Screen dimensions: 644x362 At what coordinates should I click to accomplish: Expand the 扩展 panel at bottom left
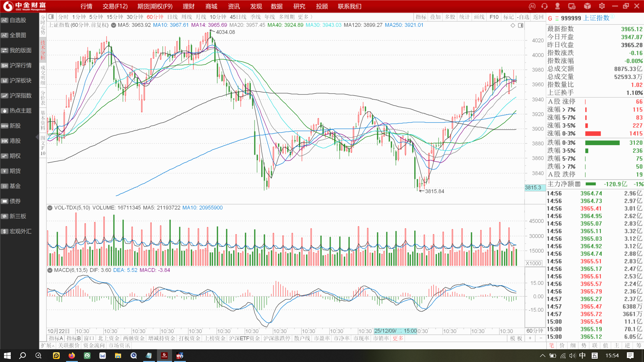tap(47, 345)
